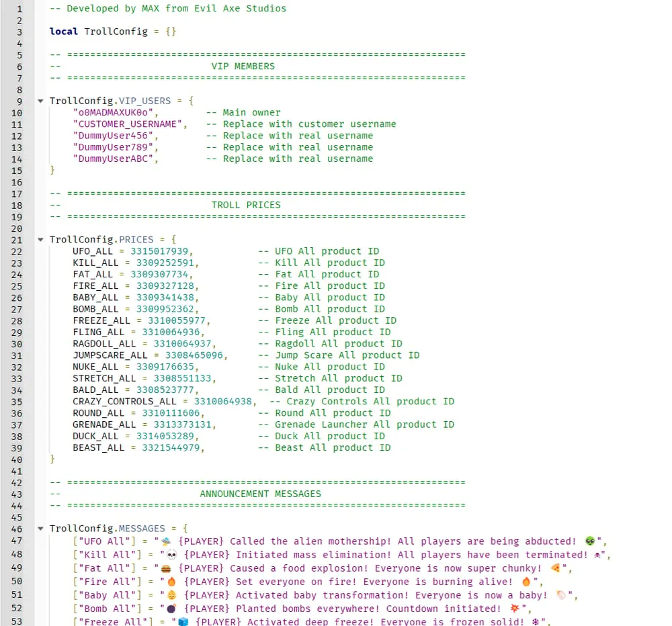672x626 pixels.
Task: Click the pizza emoji ending the Fat All message
Action: pyautogui.click(x=555, y=568)
